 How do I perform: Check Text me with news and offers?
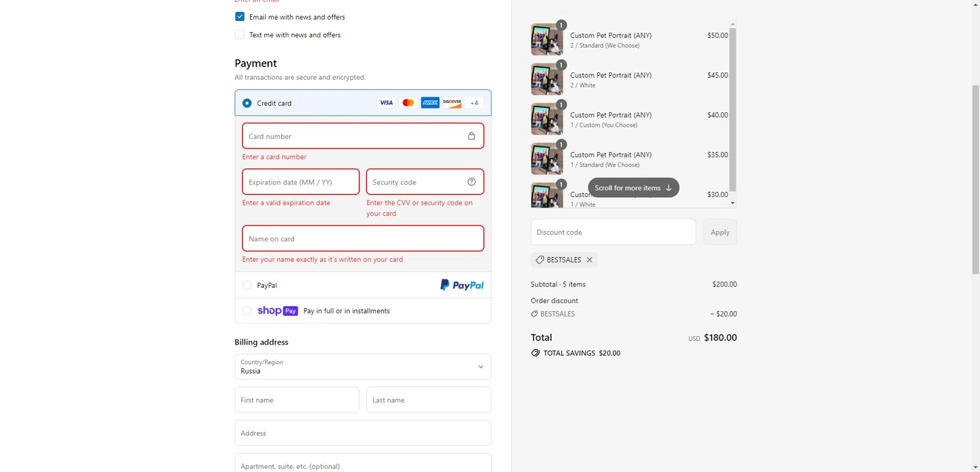pos(240,35)
